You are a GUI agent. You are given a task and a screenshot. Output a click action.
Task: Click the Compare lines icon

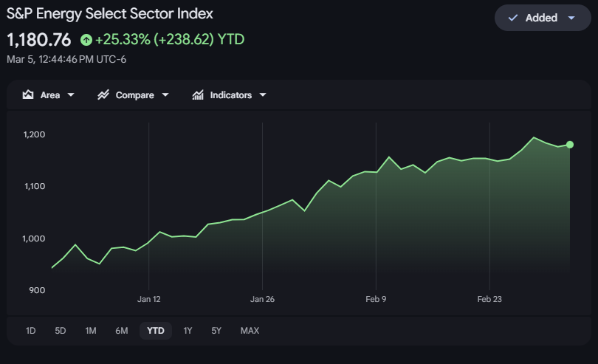(x=103, y=95)
